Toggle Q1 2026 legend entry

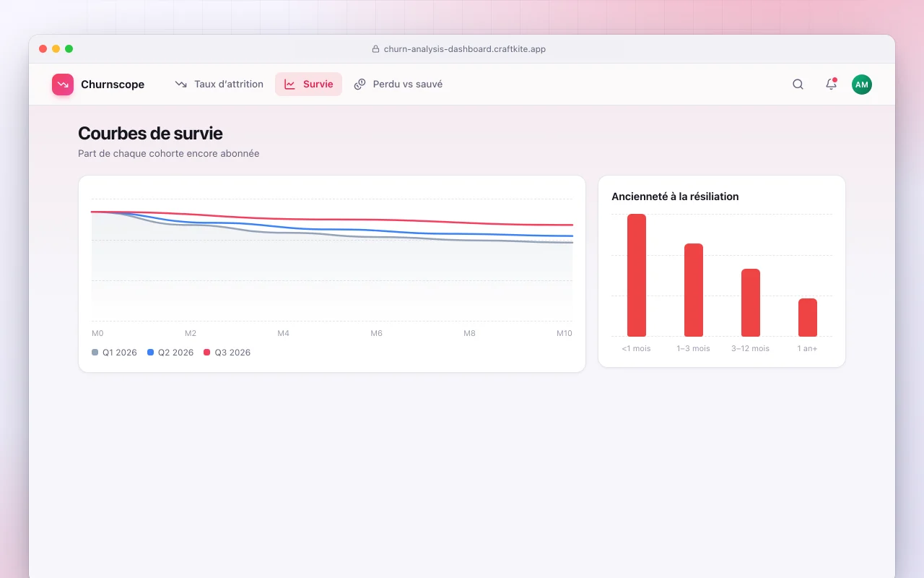pos(114,353)
